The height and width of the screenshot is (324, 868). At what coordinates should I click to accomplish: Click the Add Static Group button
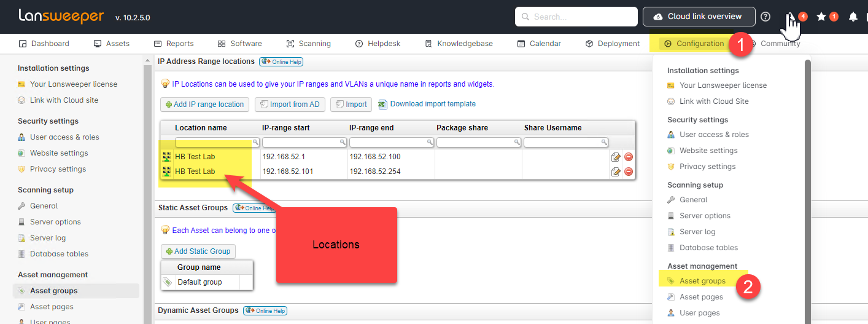point(198,251)
